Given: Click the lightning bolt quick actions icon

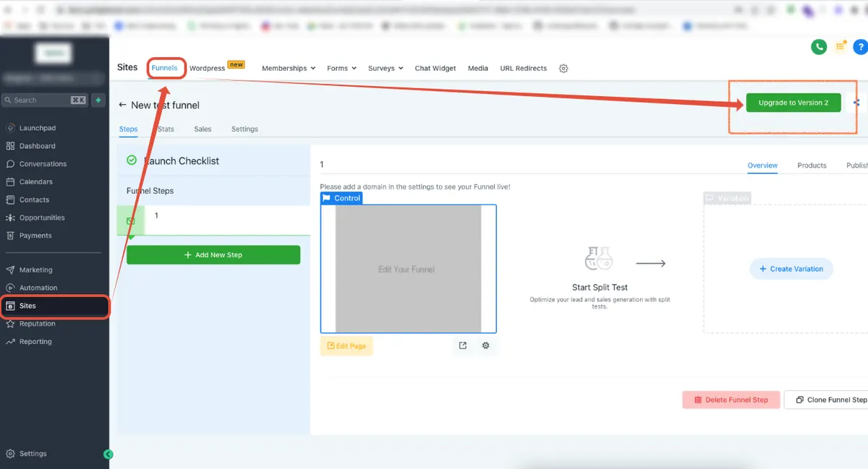Looking at the screenshot, I should point(98,100).
